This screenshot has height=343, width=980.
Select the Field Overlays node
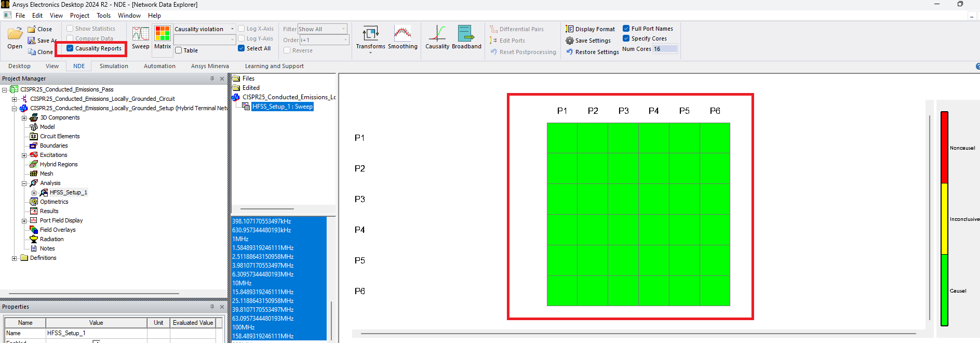(x=58, y=230)
